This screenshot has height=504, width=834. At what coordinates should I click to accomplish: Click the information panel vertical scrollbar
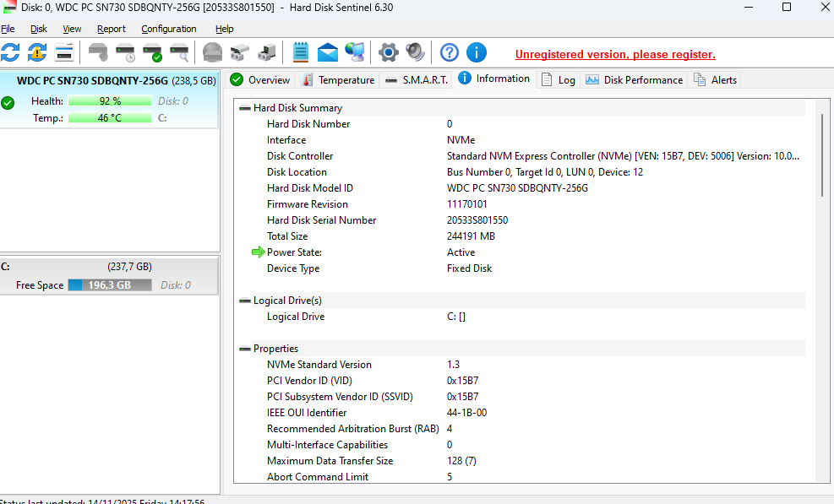coord(821,155)
